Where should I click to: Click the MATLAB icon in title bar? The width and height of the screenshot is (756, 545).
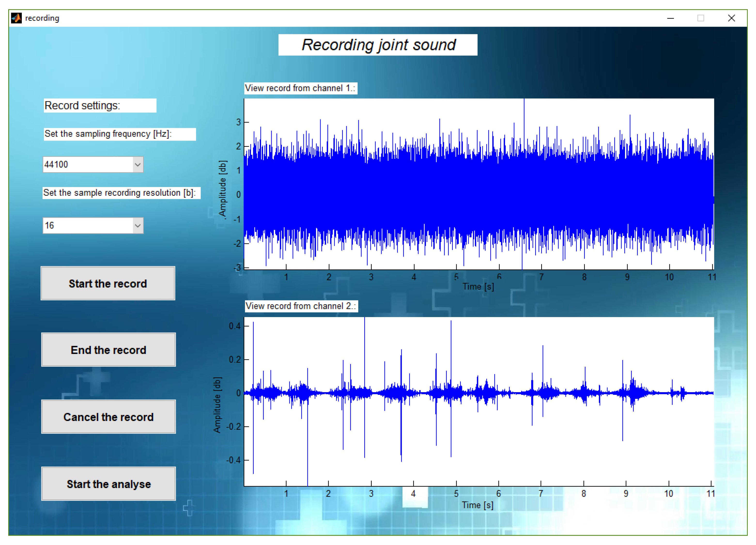coord(16,18)
